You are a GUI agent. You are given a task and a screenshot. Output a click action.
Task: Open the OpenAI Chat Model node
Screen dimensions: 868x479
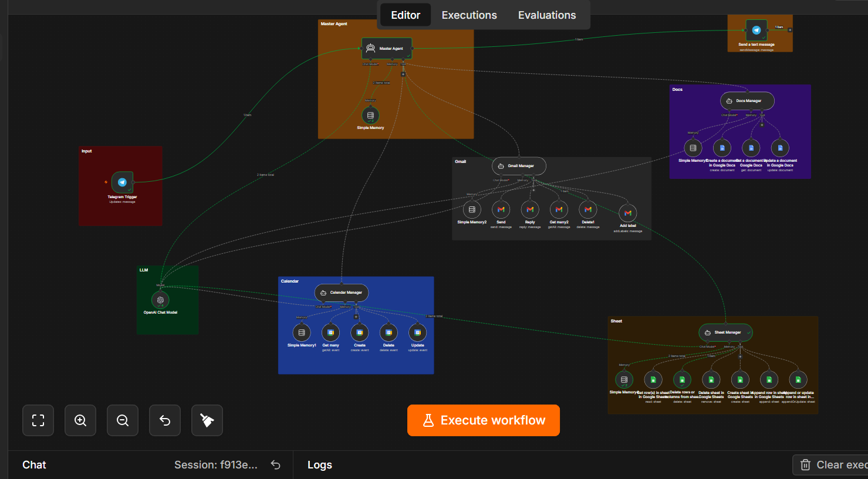click(x=160, y=300)
